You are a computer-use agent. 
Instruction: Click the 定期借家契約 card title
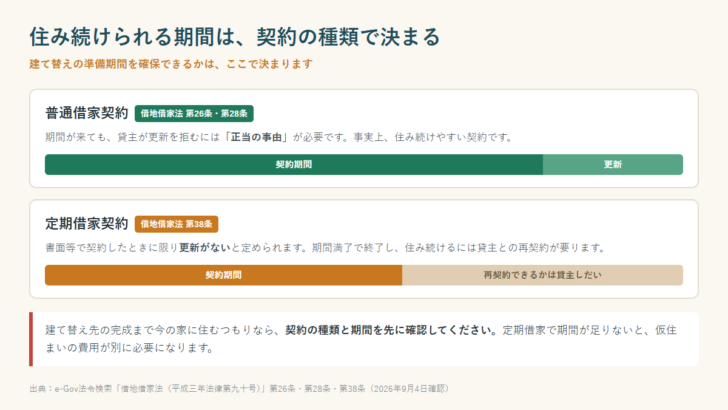click(x=86, y=224)
